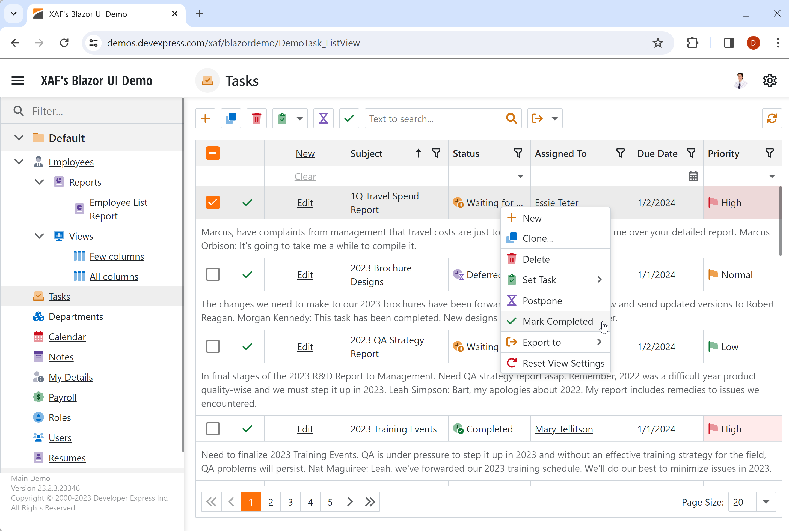Viewport: 789px width, 532px height.
Task: Click the Employees link in sidebar
Action: tap(71, 161)
